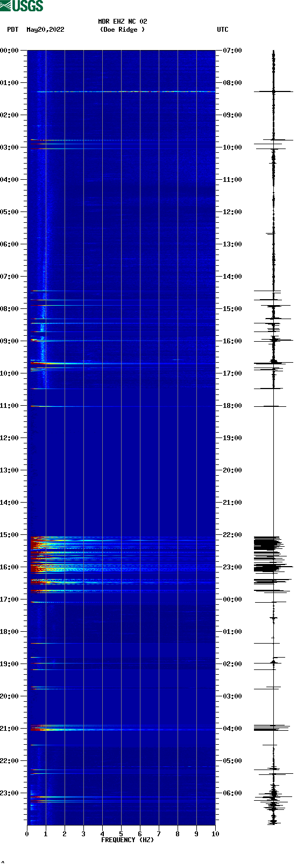
Task: Click the 09:00 PDT time label
Action: coord(10,341)
